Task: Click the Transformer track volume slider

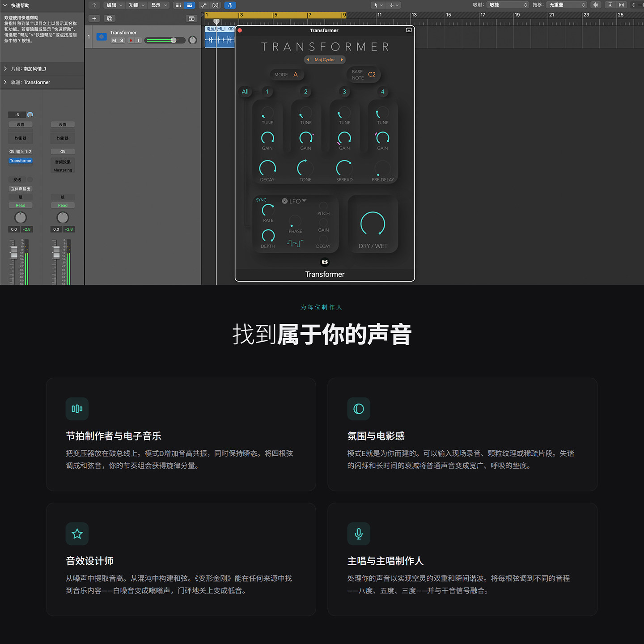Action: [164, 40]
